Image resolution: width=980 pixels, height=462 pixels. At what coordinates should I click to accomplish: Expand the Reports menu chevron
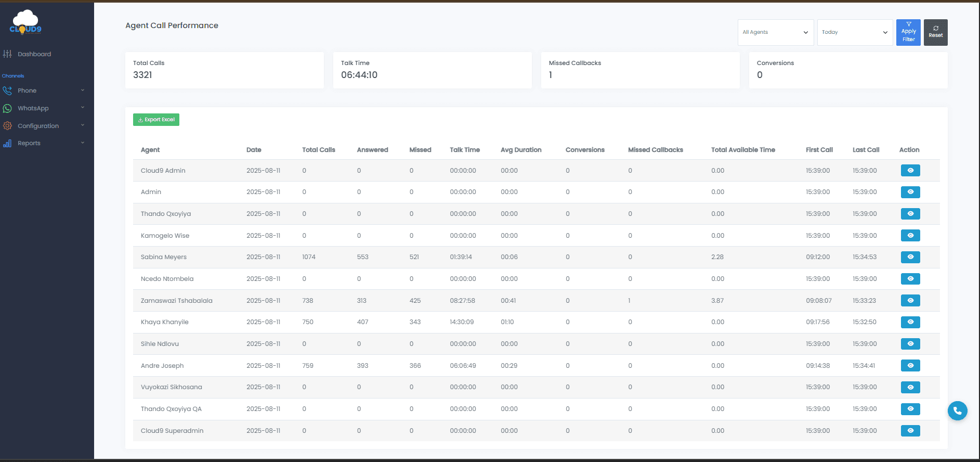point(83,143)
